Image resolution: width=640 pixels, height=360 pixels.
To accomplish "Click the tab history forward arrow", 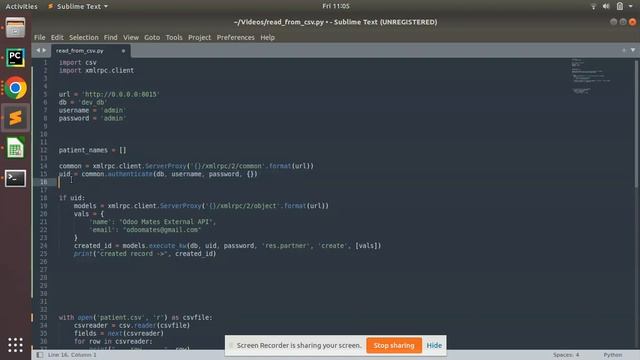I will (x=44, y=50).
